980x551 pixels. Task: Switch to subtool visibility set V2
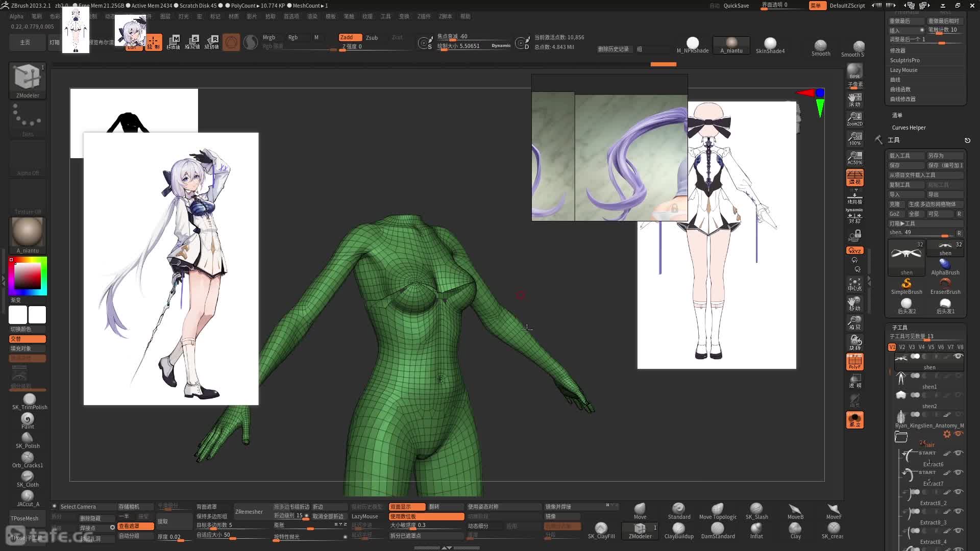[902, 347]
